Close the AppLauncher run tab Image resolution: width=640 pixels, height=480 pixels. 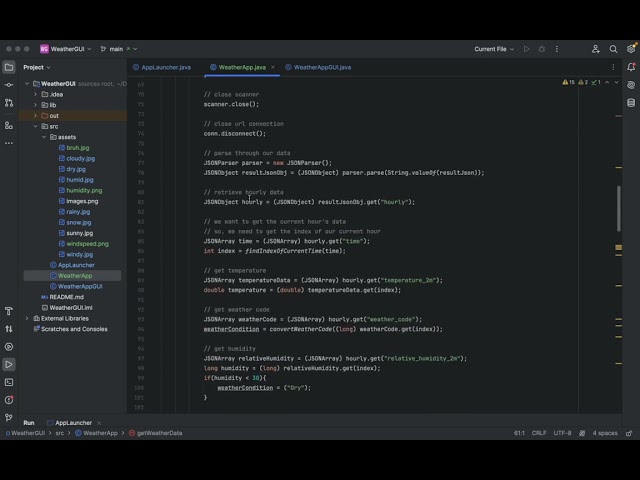[99, 423]
